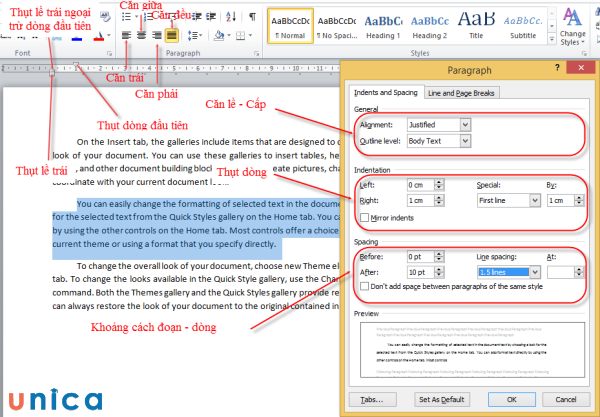Open the Alignment combo box
This screenshot has height=417, width=600.
pos(439,125)
